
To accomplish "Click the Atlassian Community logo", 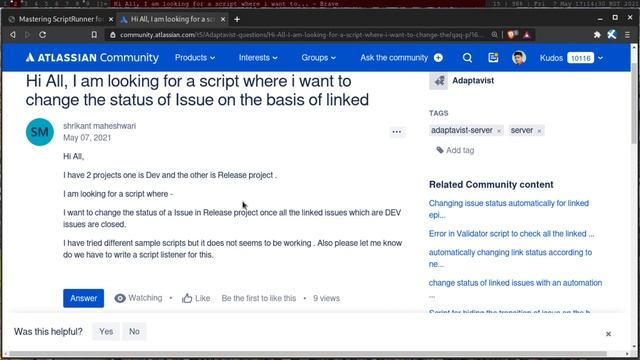I will tap(92, 58).
